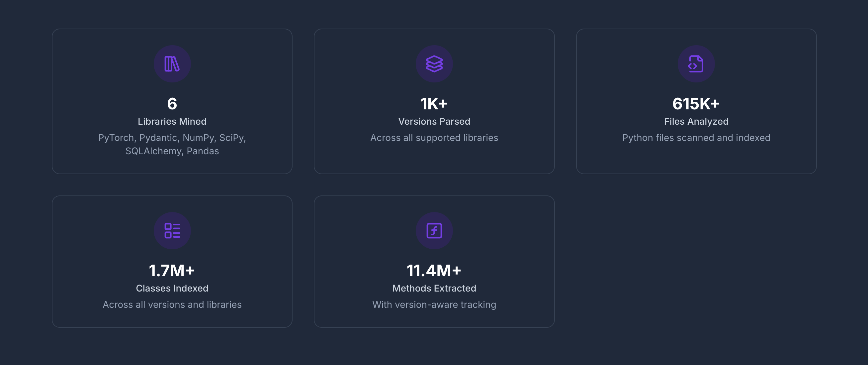Screen dimensions: 868x365
Task: Click the 615K+ files number
Action: (x=696, y=104)
